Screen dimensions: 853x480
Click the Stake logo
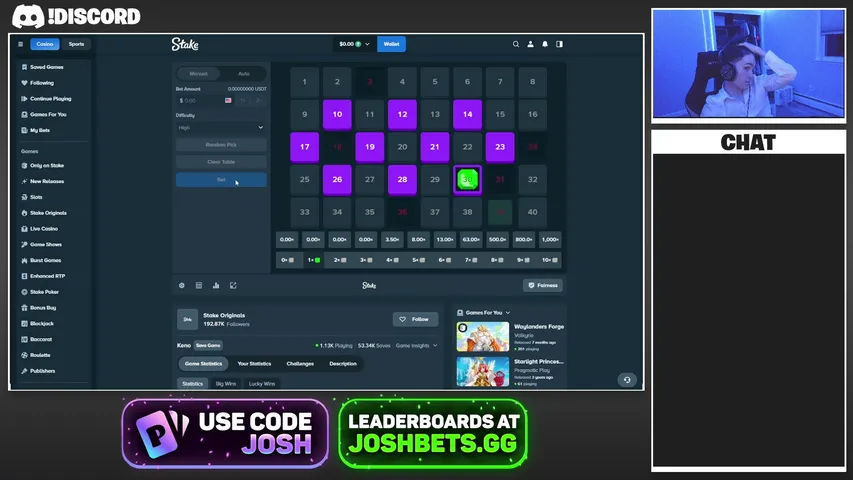click(x=185, y=44)
